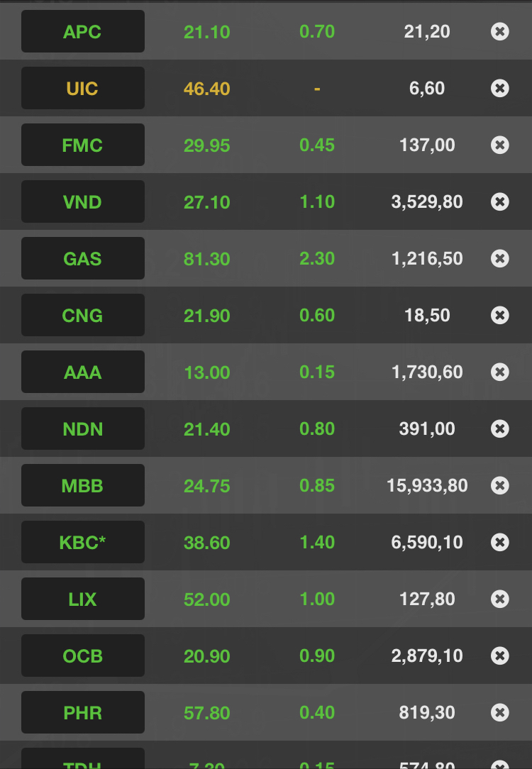The width and height of the screenshot is (532, 769).
Task: Select the GAS symbol button
Action: 83,258
